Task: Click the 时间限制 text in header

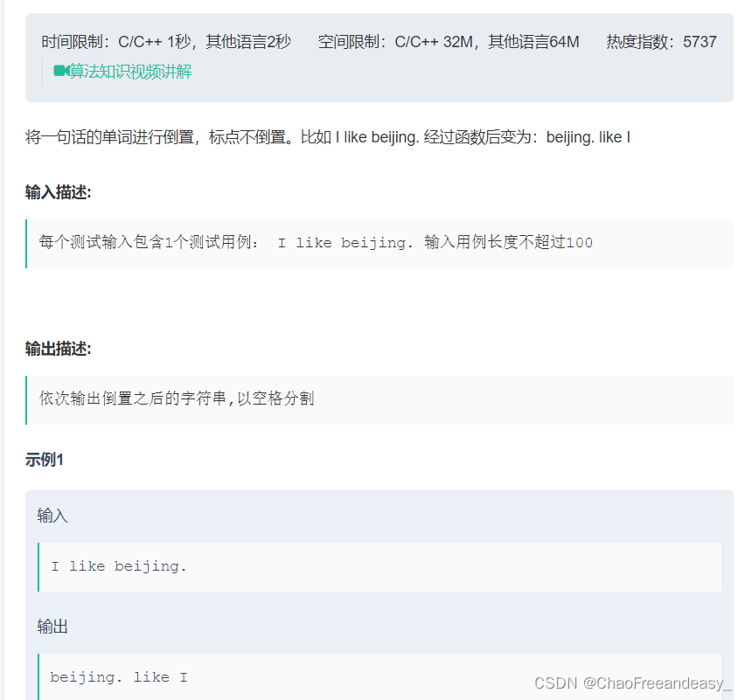Action: 166,42
